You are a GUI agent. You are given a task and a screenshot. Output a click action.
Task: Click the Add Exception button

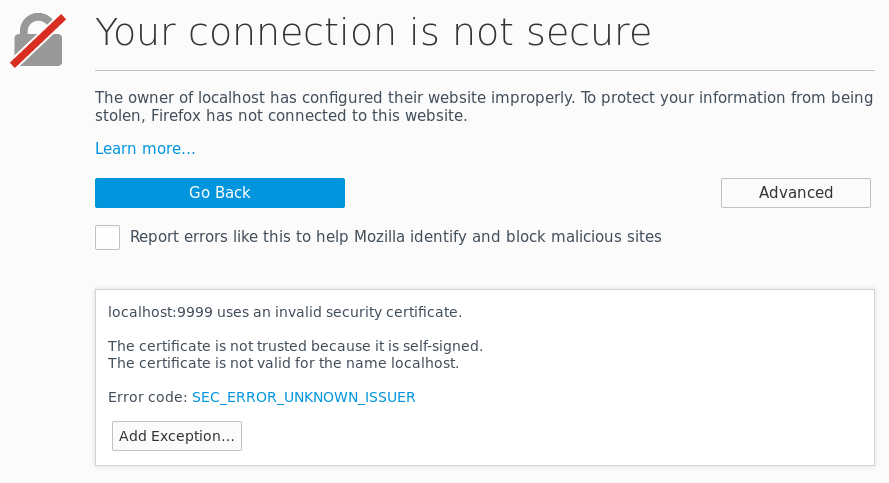point(177,436)
